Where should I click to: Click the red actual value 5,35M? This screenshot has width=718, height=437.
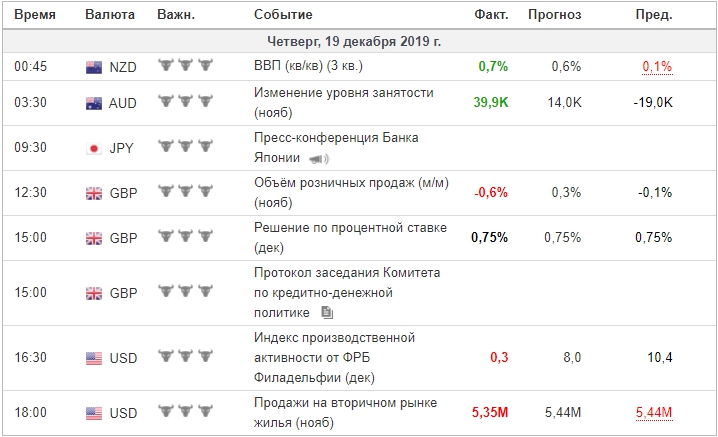coord(488,412)
